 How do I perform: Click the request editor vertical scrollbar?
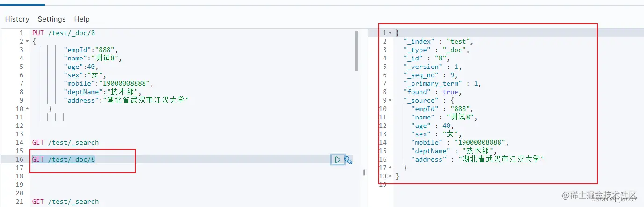tap(357, 51)
